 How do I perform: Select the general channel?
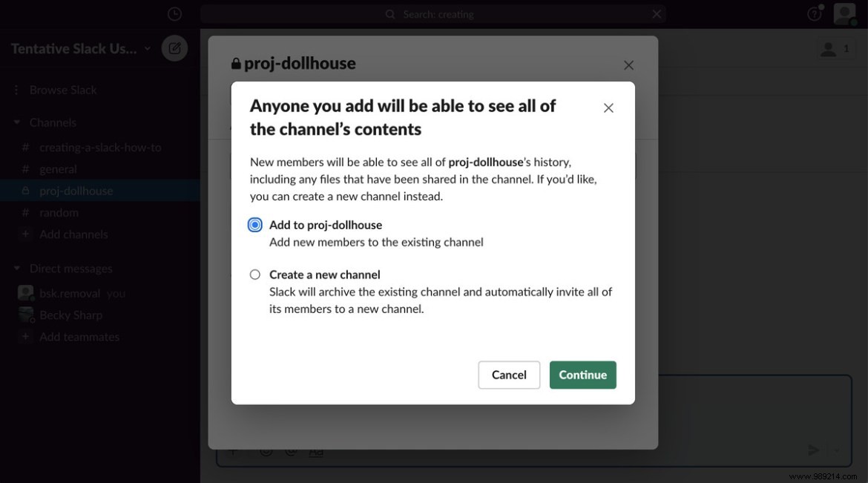[59, 168]
